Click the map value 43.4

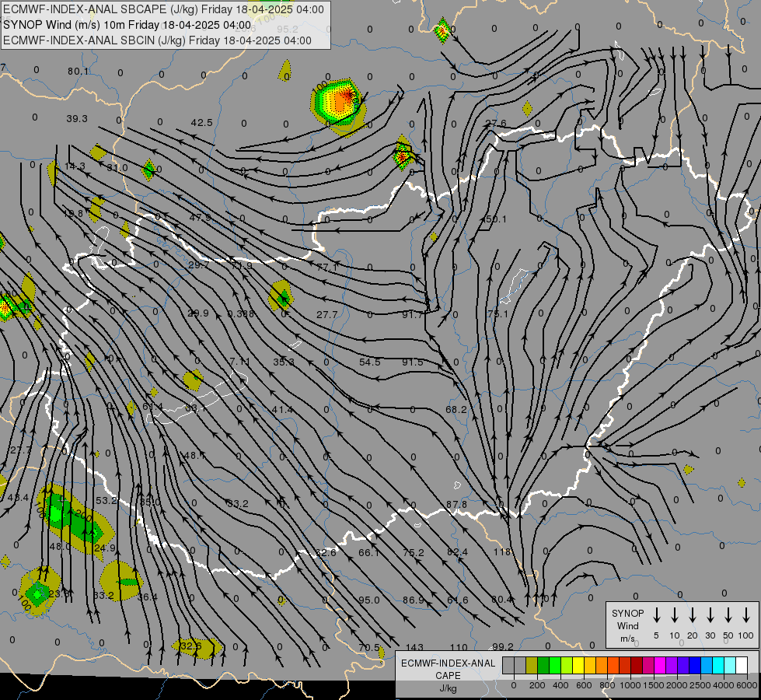click(18, 498)
